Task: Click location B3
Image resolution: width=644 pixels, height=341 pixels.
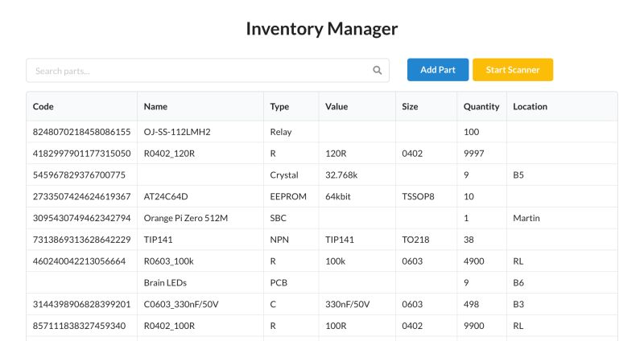Action: tap(518, 304)
